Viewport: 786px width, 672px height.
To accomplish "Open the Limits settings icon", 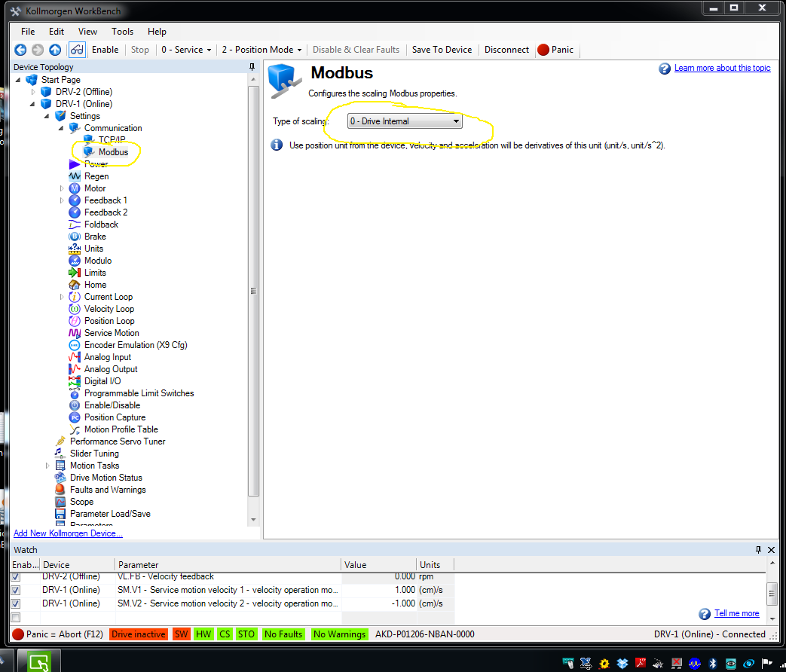I will point(74,273).
